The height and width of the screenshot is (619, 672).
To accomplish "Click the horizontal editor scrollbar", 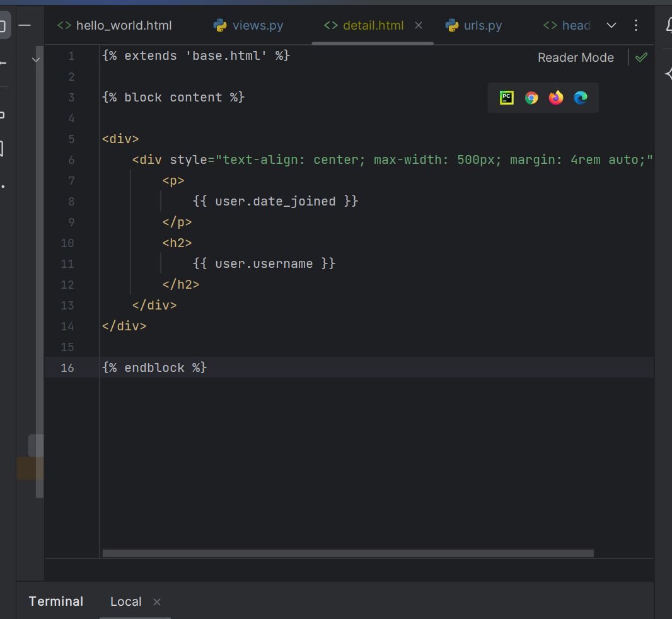I will [x=348, y=553].
